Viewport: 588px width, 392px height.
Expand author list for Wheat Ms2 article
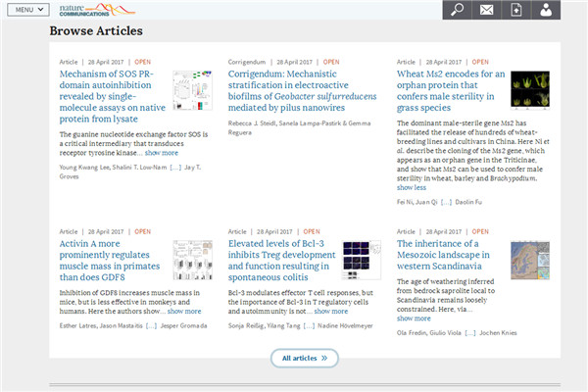[x=446, y=202]
